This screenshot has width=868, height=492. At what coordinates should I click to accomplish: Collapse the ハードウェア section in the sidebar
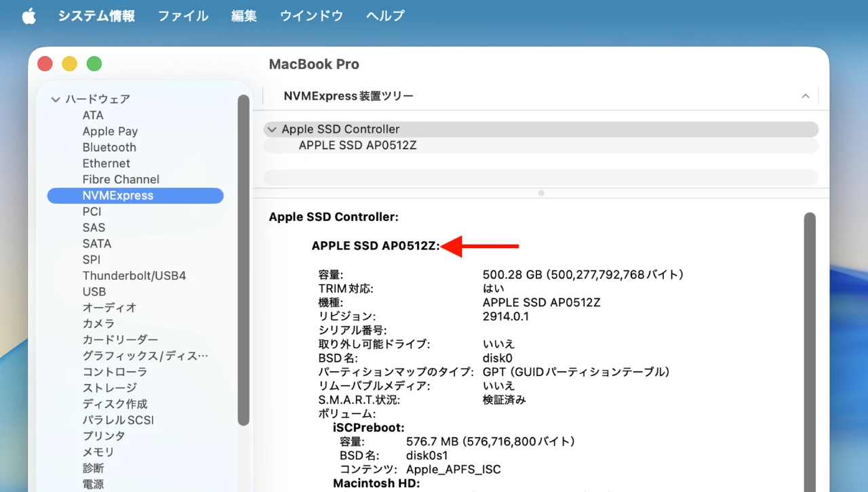tap(56, 99)
